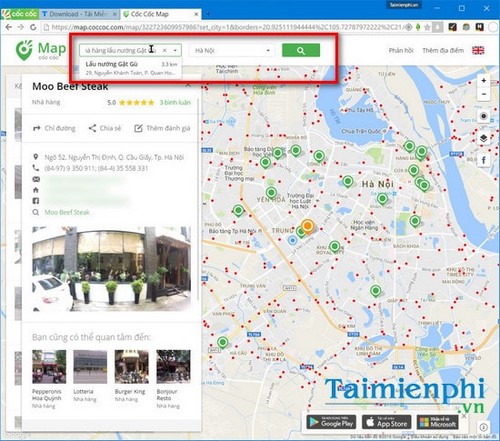Image resolution: width=500 pixels, height=441 pixels.
Task: Open the map info icon
Action: coord(484,427)
